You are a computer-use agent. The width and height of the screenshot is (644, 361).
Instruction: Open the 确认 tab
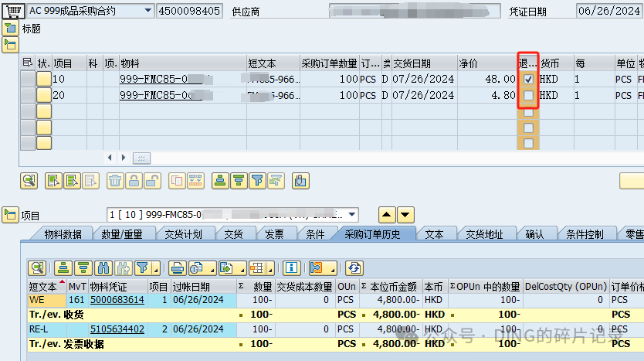(535, 234)
